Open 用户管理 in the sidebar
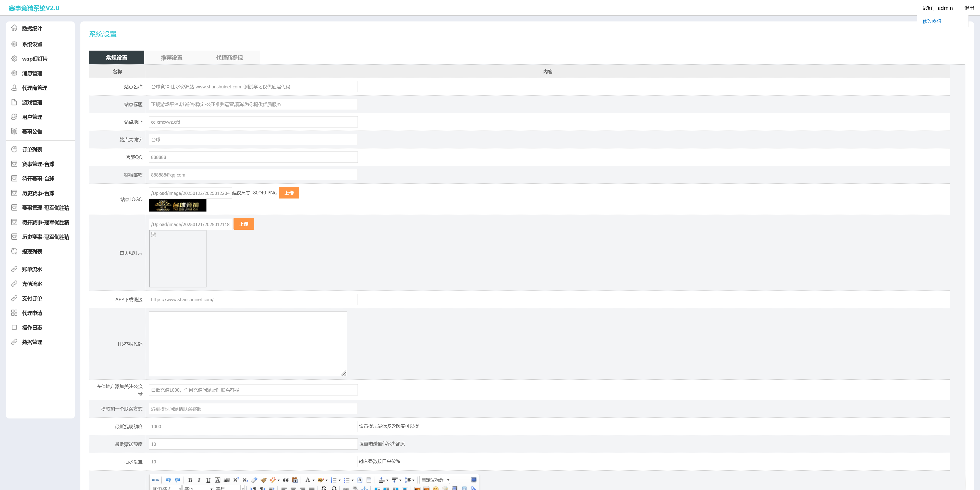 [x=32, y=117]
